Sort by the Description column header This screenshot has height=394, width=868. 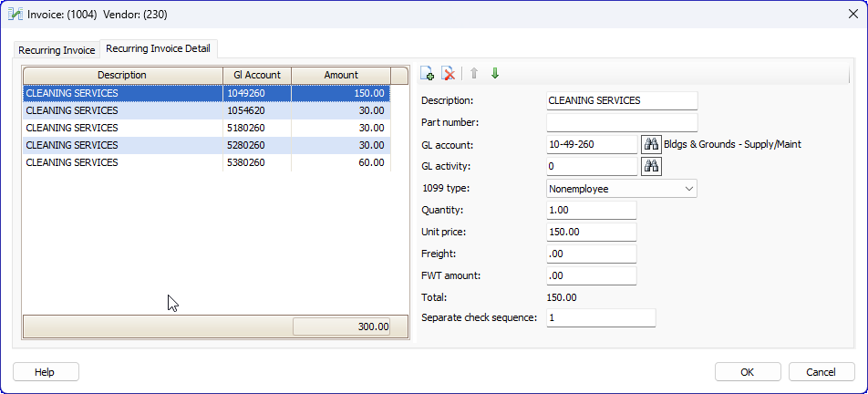coord(122,75)
